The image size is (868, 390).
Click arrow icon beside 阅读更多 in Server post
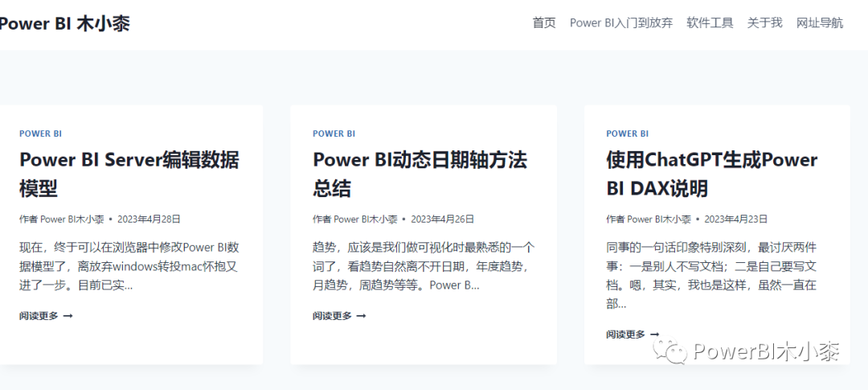click(68, 316)
